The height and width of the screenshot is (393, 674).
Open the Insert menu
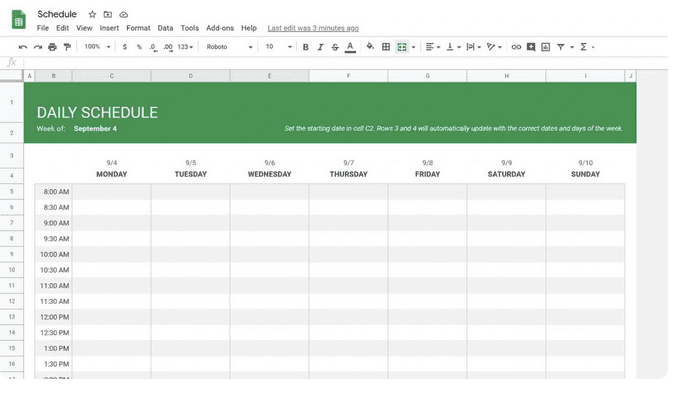(109, 28)
